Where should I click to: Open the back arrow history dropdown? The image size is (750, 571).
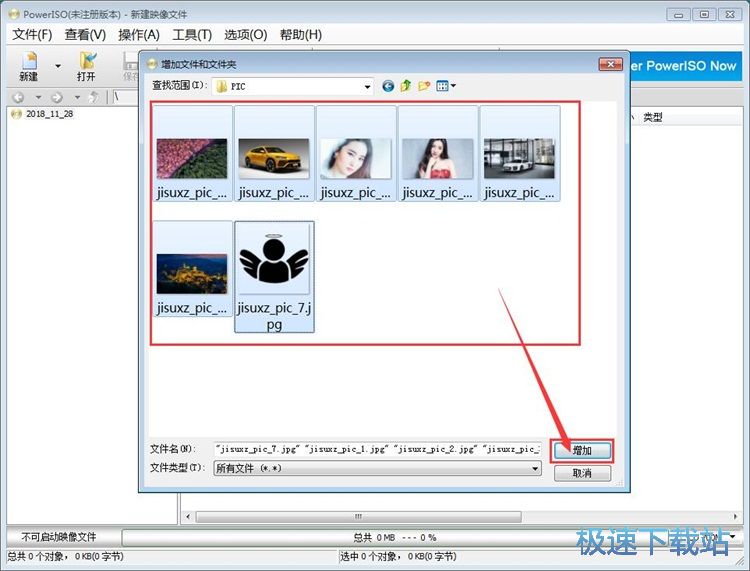(x=38, y=98)
